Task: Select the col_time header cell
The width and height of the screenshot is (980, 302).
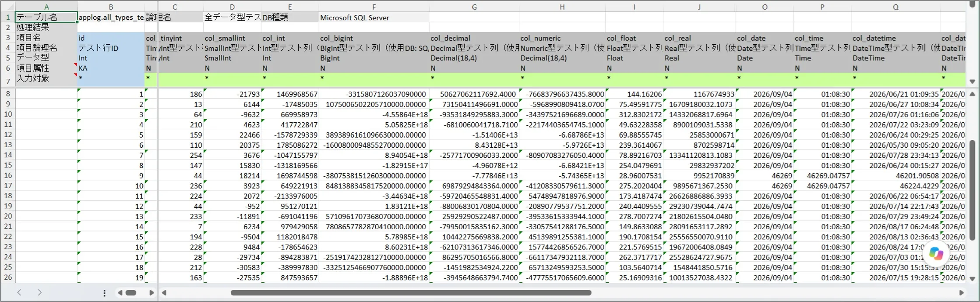Action: pos(822,38)
